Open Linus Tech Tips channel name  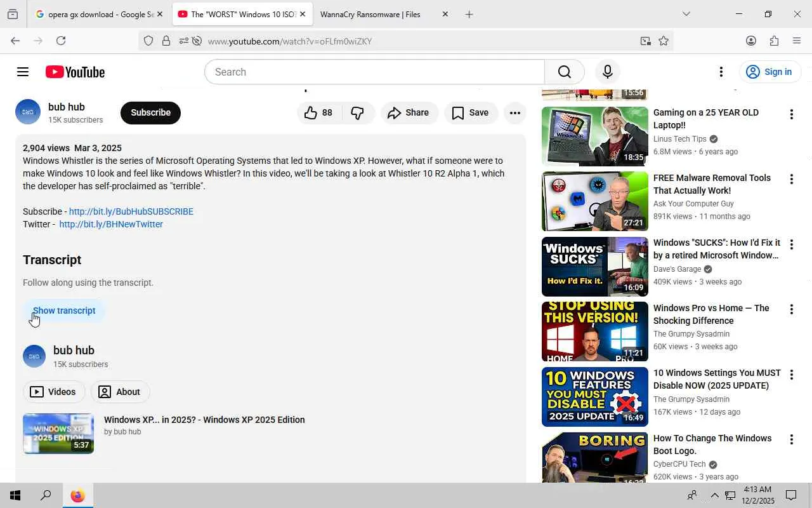[x=679, y=139]
